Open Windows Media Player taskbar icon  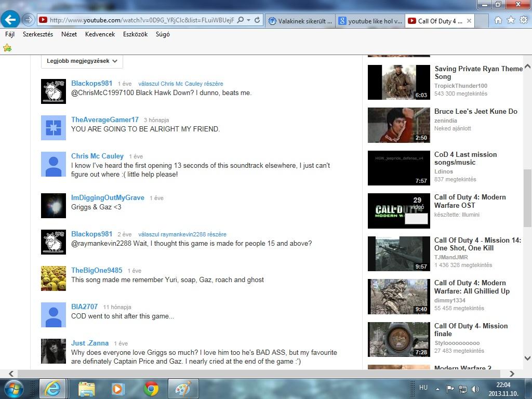pos(118,389)
